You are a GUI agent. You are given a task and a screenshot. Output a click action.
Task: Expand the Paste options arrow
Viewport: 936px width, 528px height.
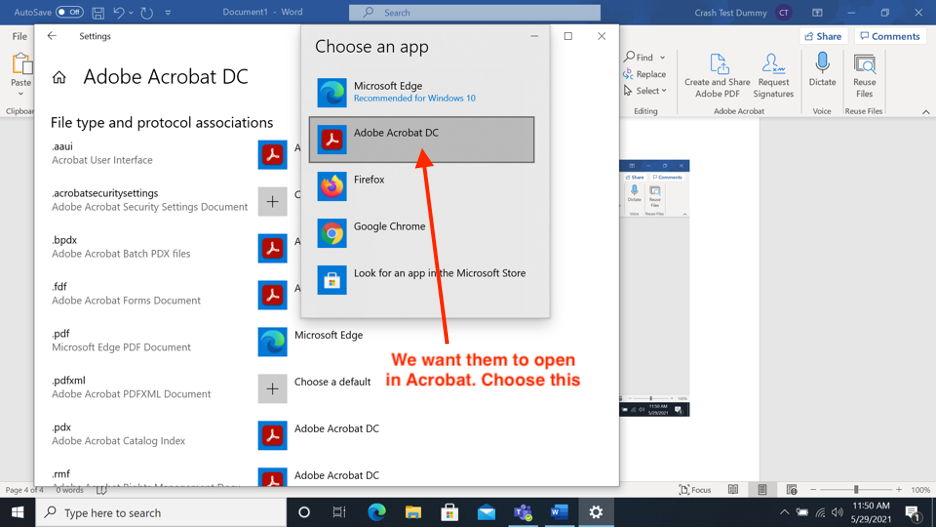pyautogui.click(x=21, y=94)
